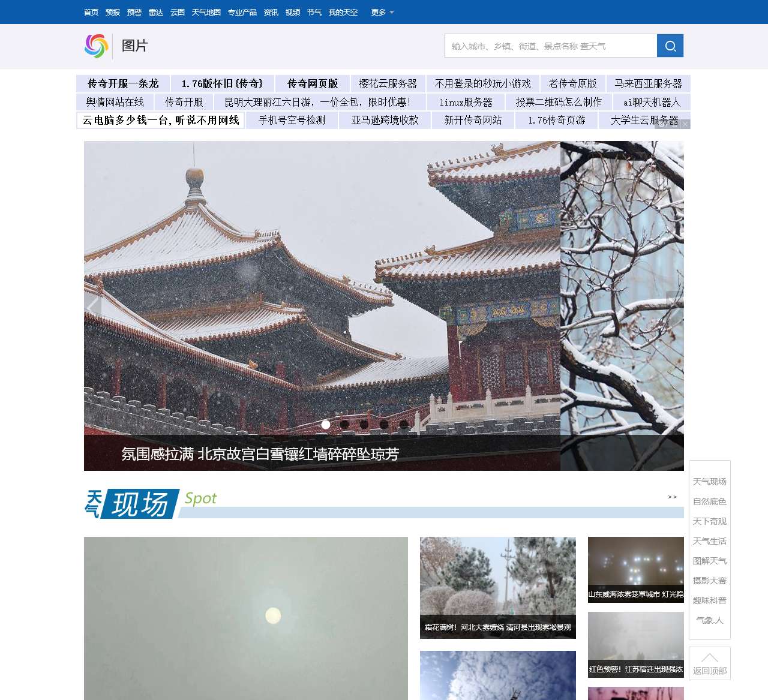The image size is (768, 700).
Task: Click the colorful weather site logo
Action: [x=96, y=46]
